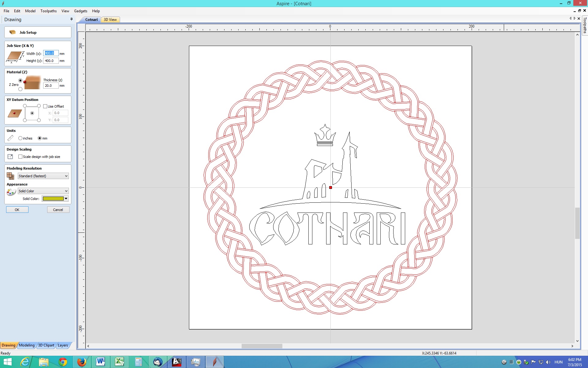Enable the Use Offset checkbox
The width and height of the screenshot is (588, 368).
[x=45, y=106]
